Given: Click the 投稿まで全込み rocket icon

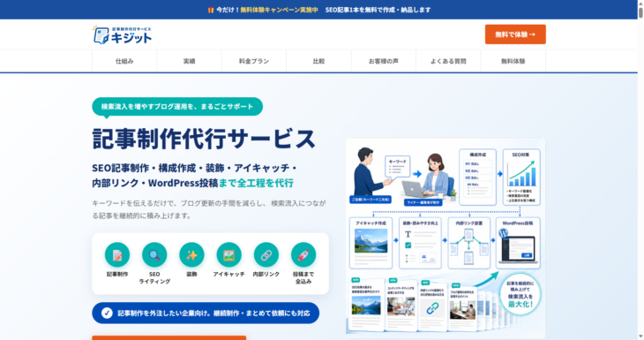Looking at the screenshot, I should click(303, 255).
